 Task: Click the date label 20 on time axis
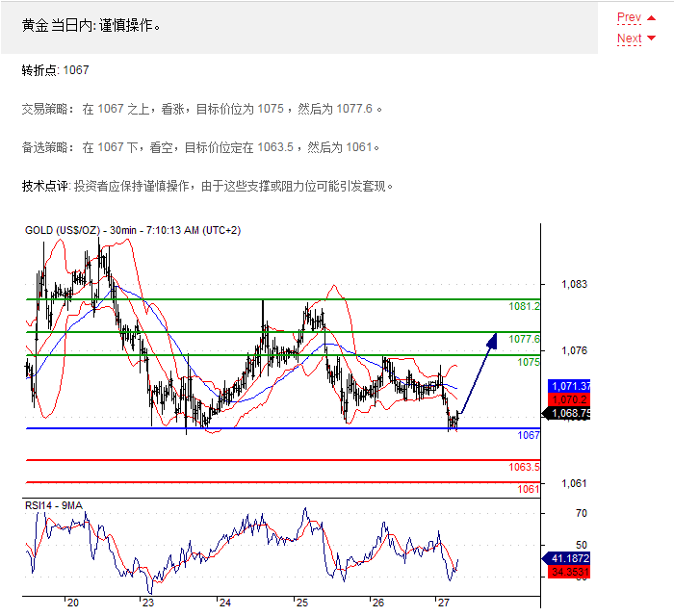(73, 603)
